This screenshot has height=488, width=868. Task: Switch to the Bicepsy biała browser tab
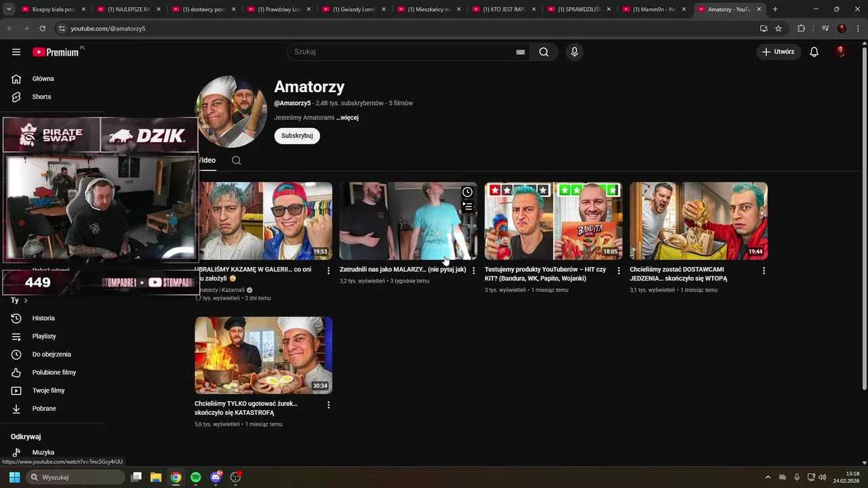point(52,9)
